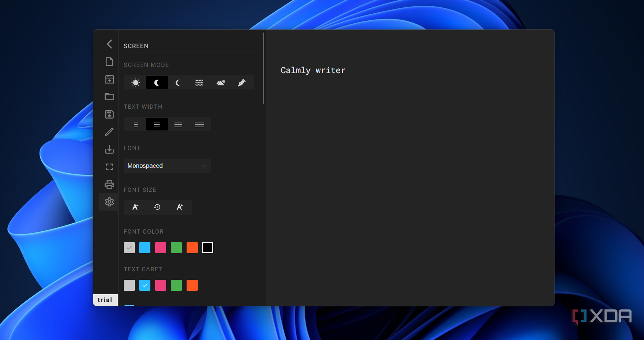The image size is (644, 340).
Task: Choose widest text width option
Action: point(200,124)
